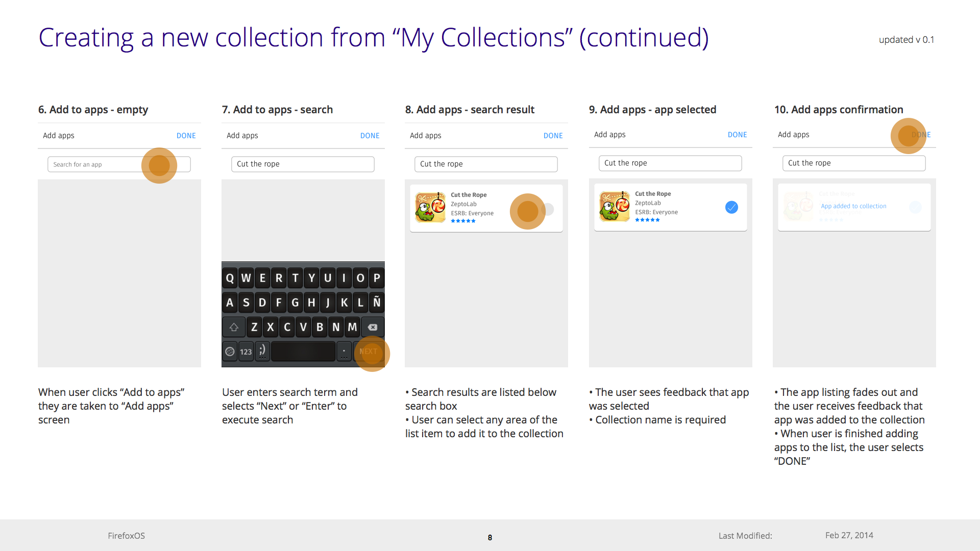Click DONE button in step 10
This screenshot has width=980, height=551.
pos(920,135)
